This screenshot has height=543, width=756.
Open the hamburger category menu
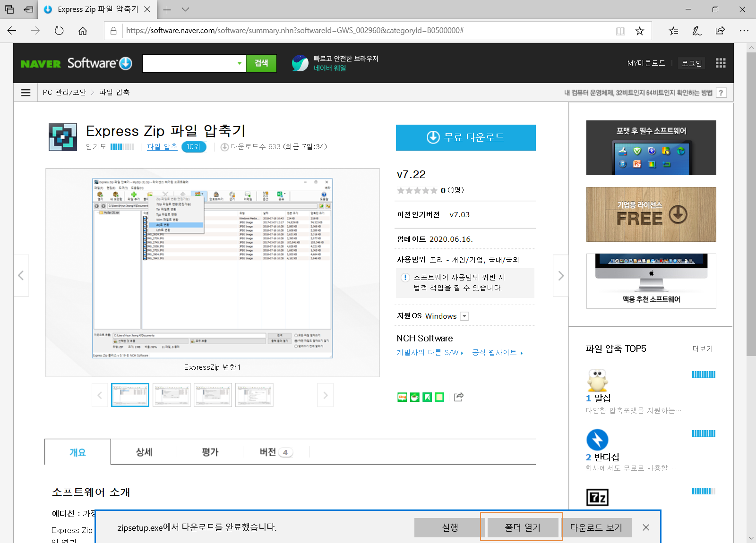tap(26, 93)
